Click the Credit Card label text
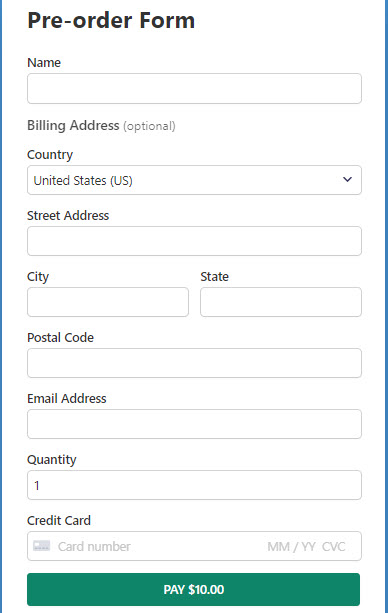Viewport: 388px width, 613px height. tap(59, 520)
